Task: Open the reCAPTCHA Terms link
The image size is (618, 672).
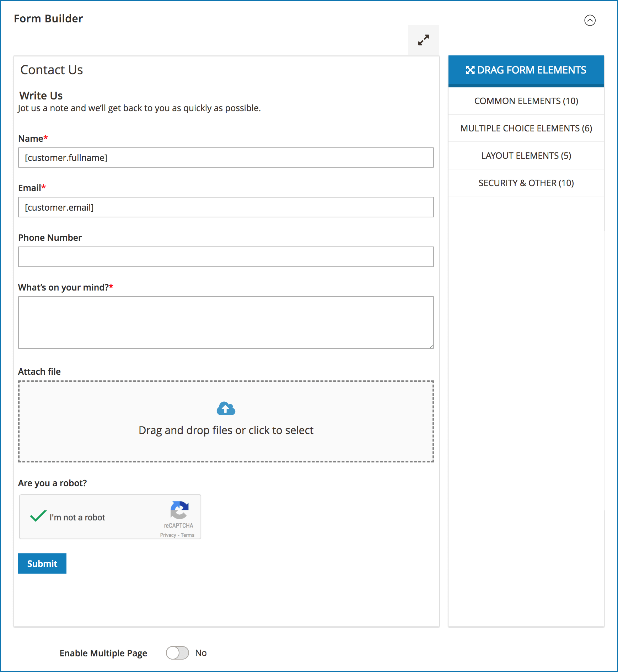Action: [x=188, y=535]
